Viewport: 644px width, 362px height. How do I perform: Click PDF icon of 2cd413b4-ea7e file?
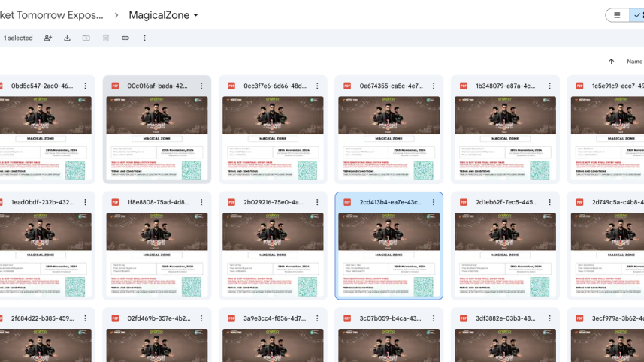pyautogui.click(x=347, y=202)
